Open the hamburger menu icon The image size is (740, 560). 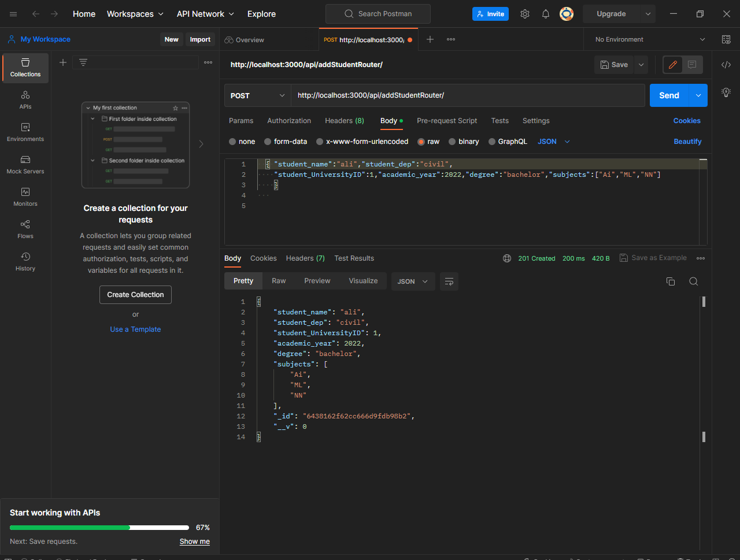coord(13,14)
